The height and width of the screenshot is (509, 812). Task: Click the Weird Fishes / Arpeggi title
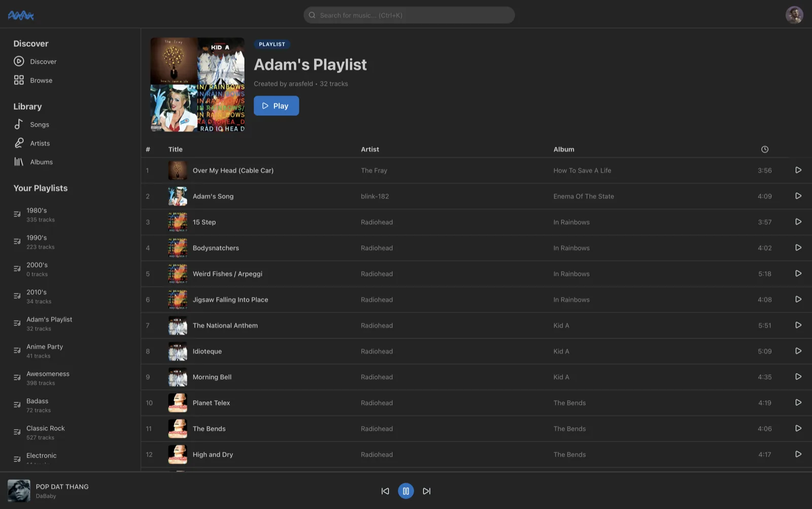click(227, 274)
